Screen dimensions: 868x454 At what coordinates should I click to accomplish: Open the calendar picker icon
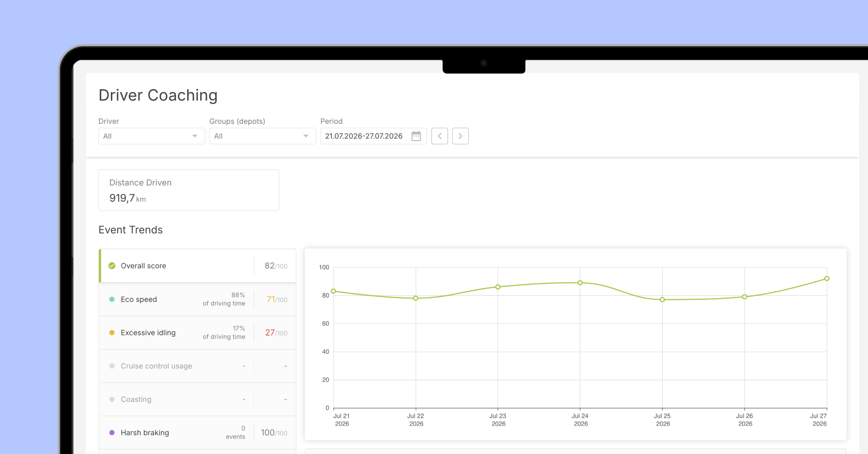pos(416,136)
